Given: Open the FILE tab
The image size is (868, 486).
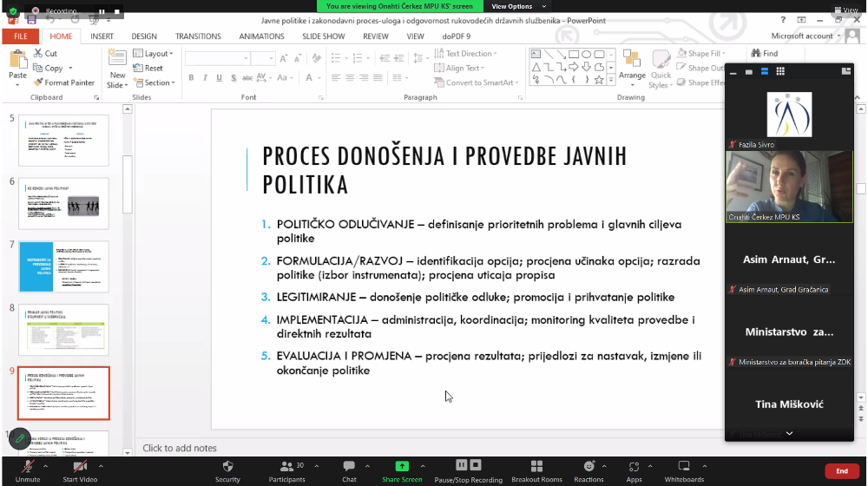Looking at the screenshot, I should [x=21, y=36].
